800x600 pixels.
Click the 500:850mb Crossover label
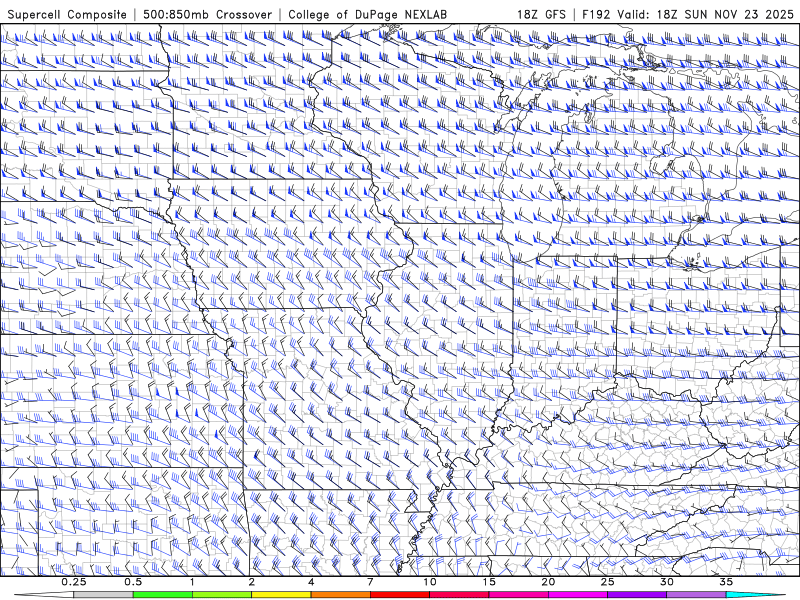click(208, 14)
